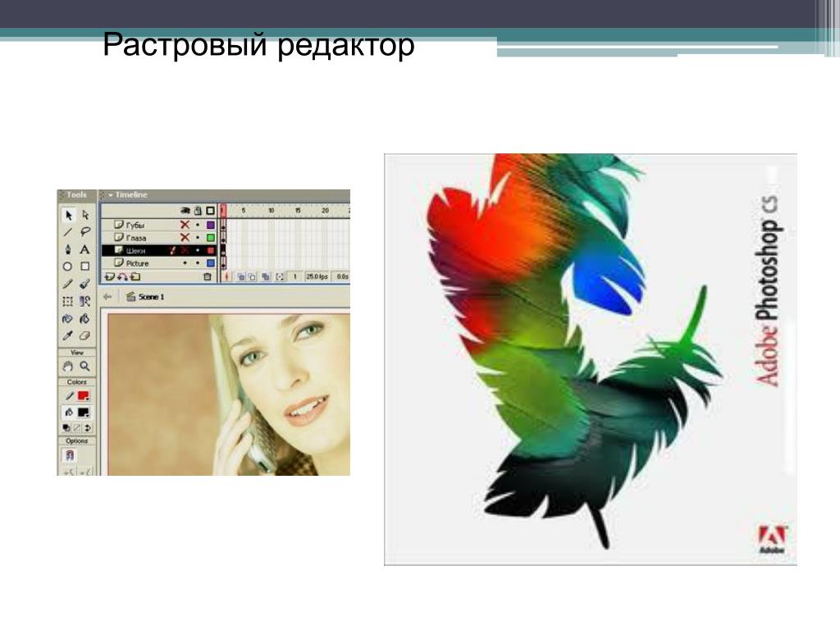Select the Rectangle tool
Viewport: 840px width, 630px height.
[x=84, y=267]
